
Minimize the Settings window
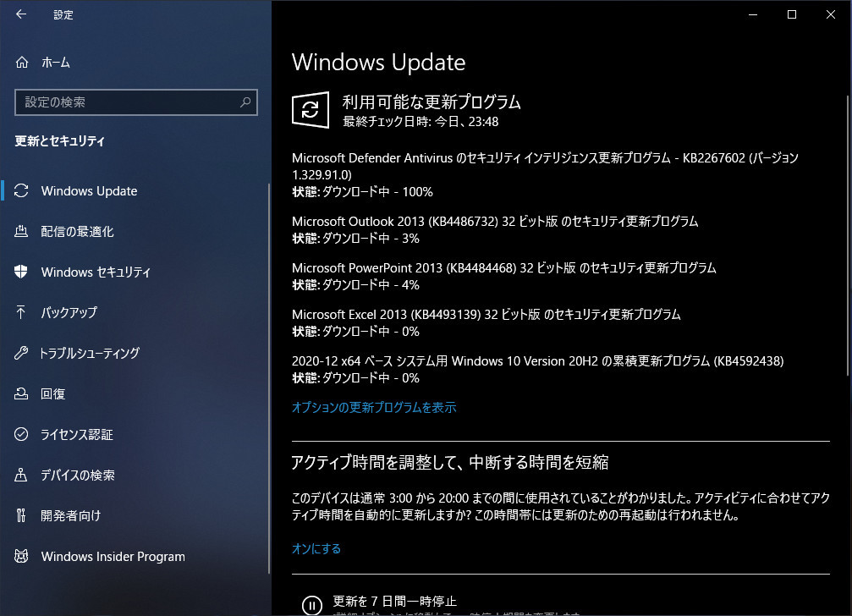(x=753, y=14)
